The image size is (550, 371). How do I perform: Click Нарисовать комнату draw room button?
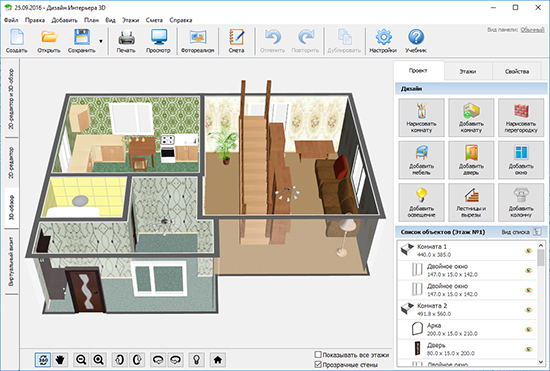pos(421,117)
